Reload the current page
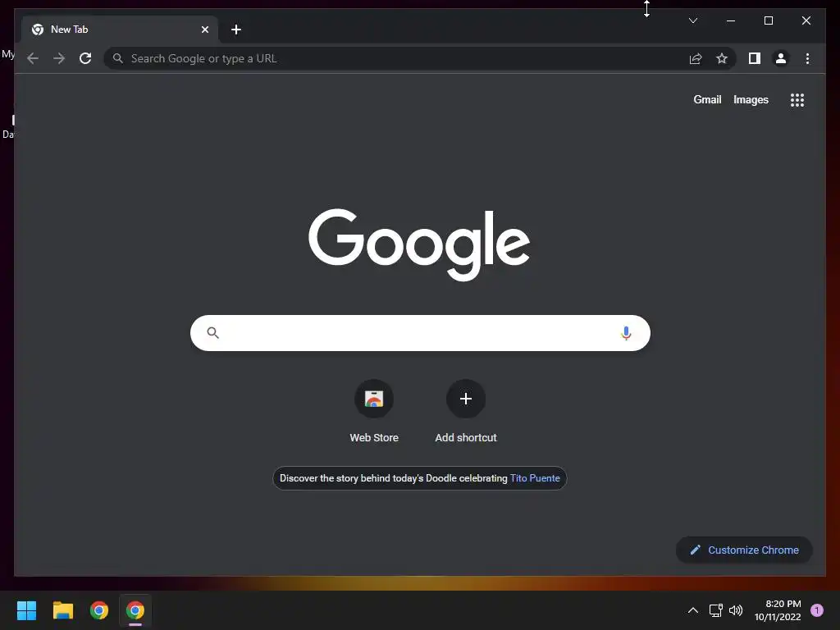Viewport: 840px width, 630px height. (85, 58)
